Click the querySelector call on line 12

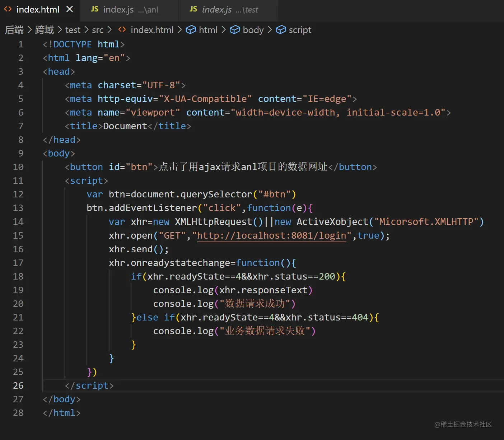coord(216,194)
